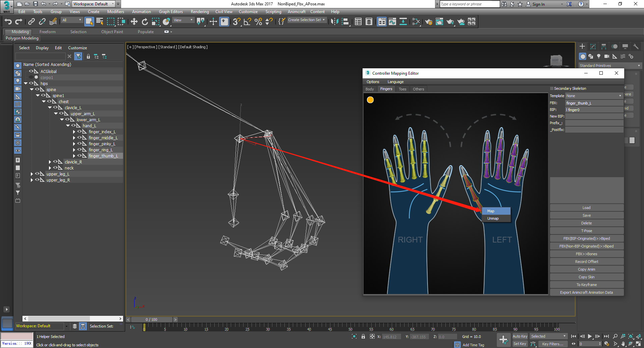Toggle the Angle Snap icon

click(x=248, y=22)
